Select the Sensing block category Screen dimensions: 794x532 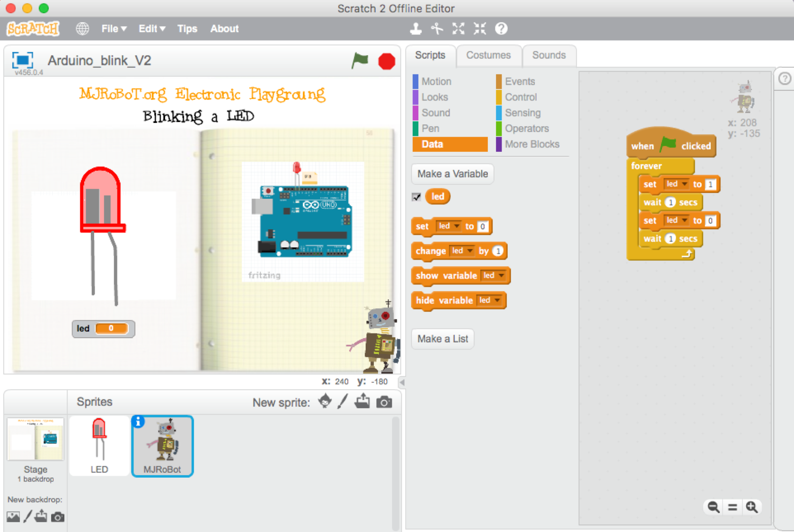pos(522,113)
